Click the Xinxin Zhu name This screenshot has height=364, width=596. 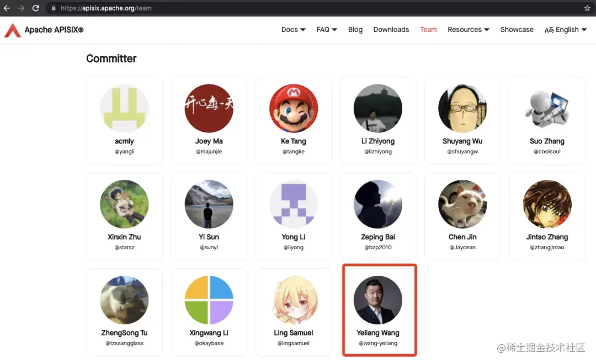[x=124, y=237]
